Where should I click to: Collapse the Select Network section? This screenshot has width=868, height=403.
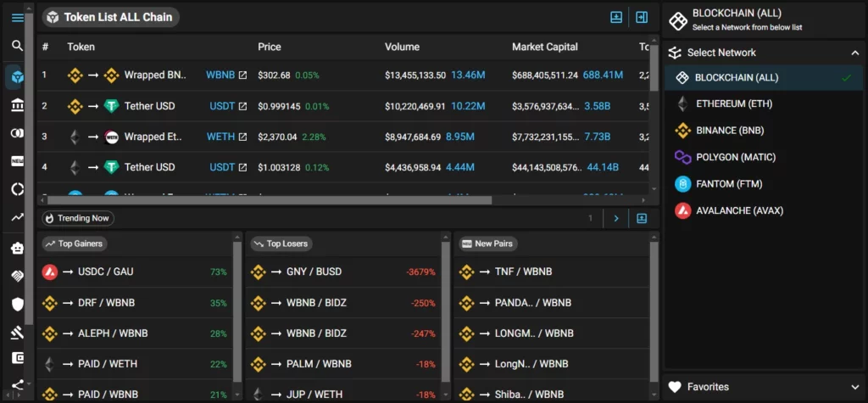854,53
